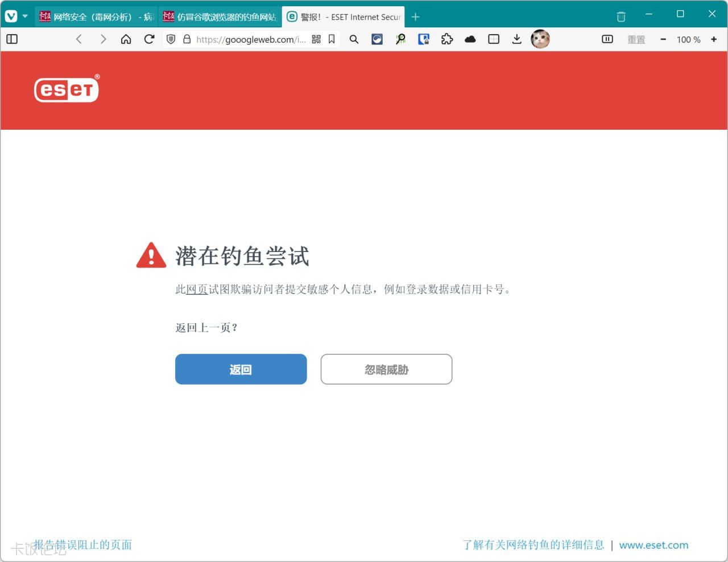
Task: Open the Vivaldi main menu icon
Action: 11,16
